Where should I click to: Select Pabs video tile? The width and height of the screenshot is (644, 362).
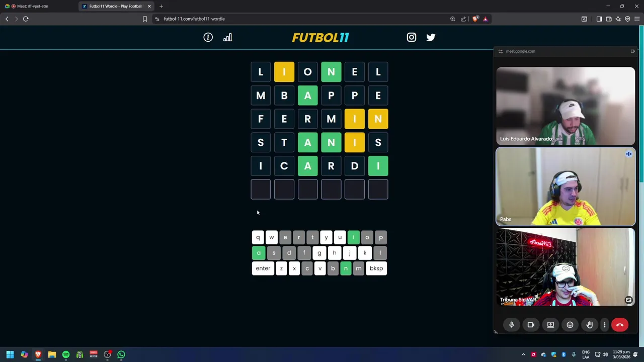click(x=566, y=186)
